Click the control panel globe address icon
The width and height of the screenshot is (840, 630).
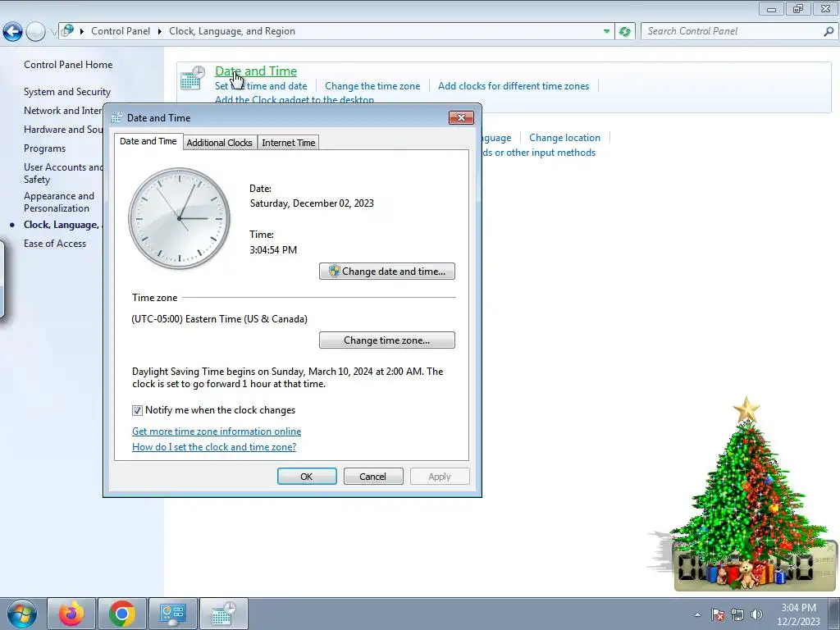(67, 31)
